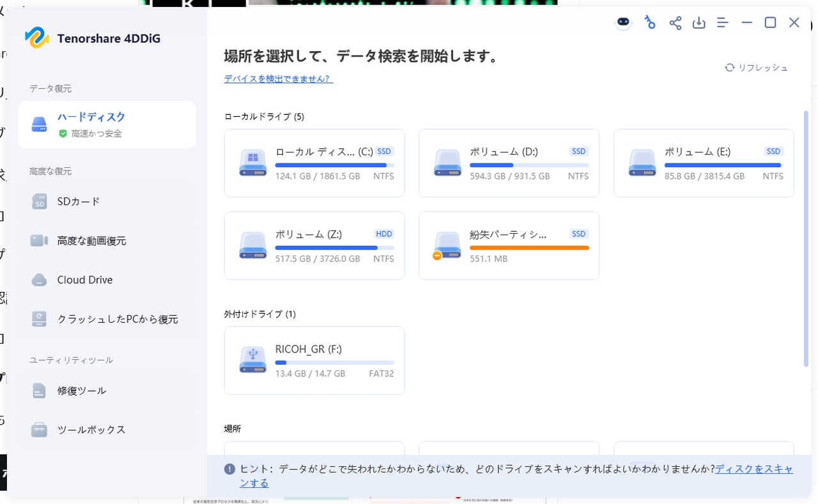The height and width of the screenshot is (504, 818).
Task: Click the green shield icon under ハードディスク
Action: [63, 134]
